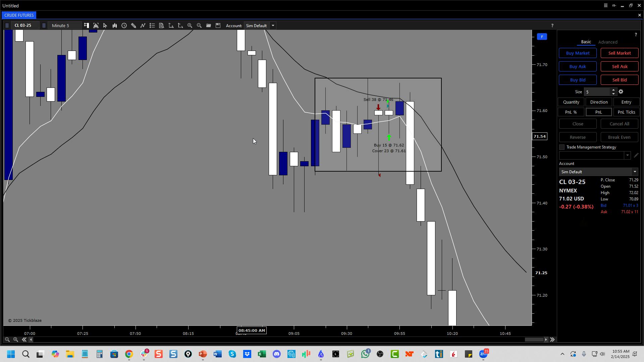644x362 pixels.
Task: Click the Buy Market button
Action: coord(577,53)
